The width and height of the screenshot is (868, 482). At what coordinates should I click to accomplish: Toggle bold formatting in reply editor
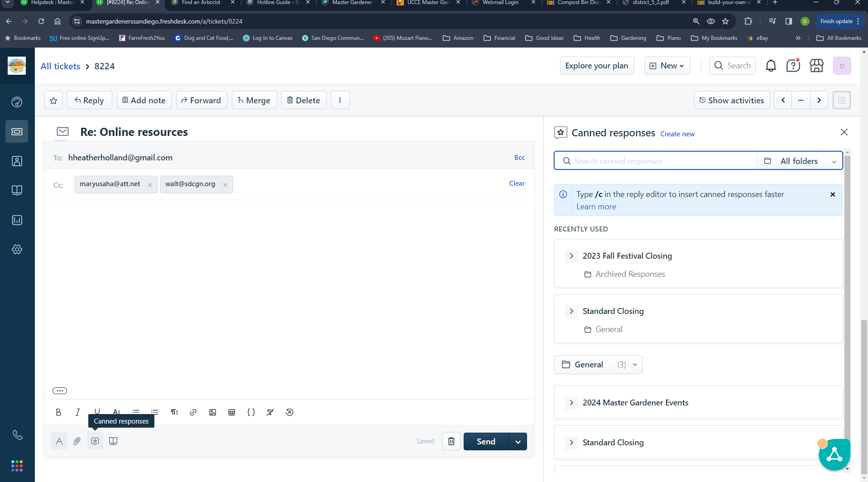coord(58,412)
